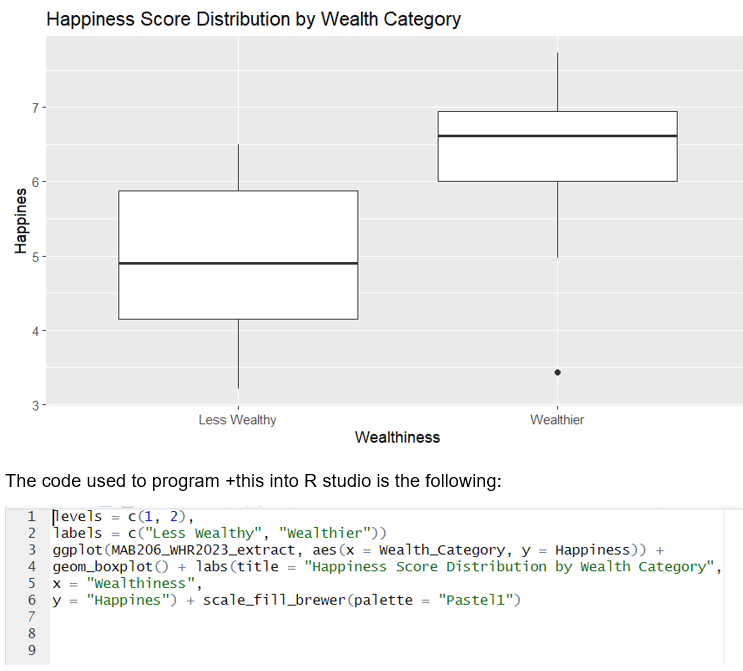Click the string "Happines" in code line 6
Viewport: 743px width, 671px height.
coord(128,600)
